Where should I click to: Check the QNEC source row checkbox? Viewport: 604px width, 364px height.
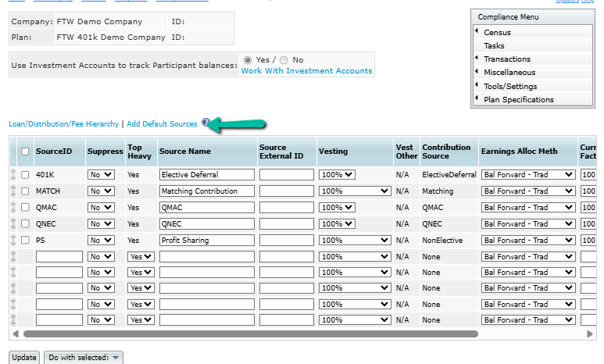[x=25, y=223]
